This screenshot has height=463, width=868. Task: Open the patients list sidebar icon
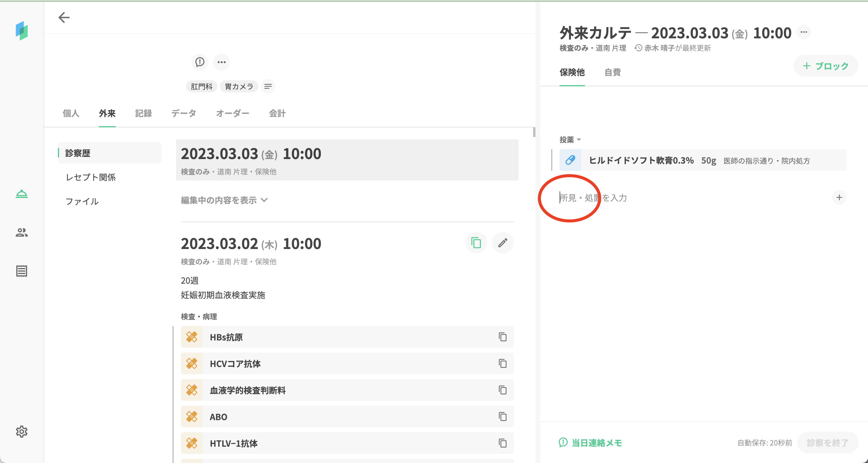(x=22, y=232)
